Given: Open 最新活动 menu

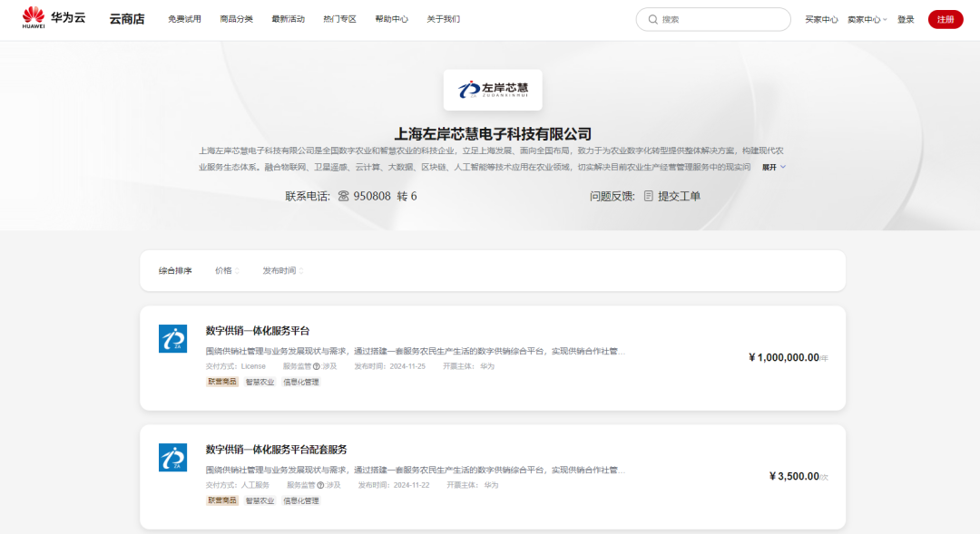Looking at the screenshot, I should [289, 19].
